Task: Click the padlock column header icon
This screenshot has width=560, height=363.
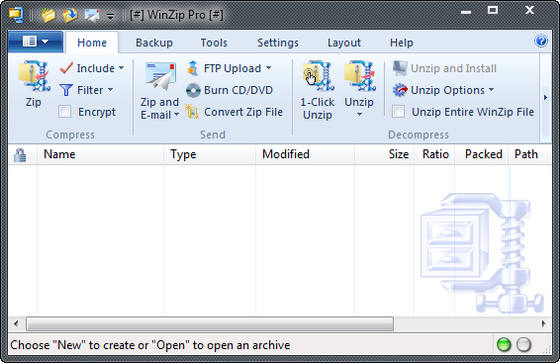Action: [x=20, y=155]
